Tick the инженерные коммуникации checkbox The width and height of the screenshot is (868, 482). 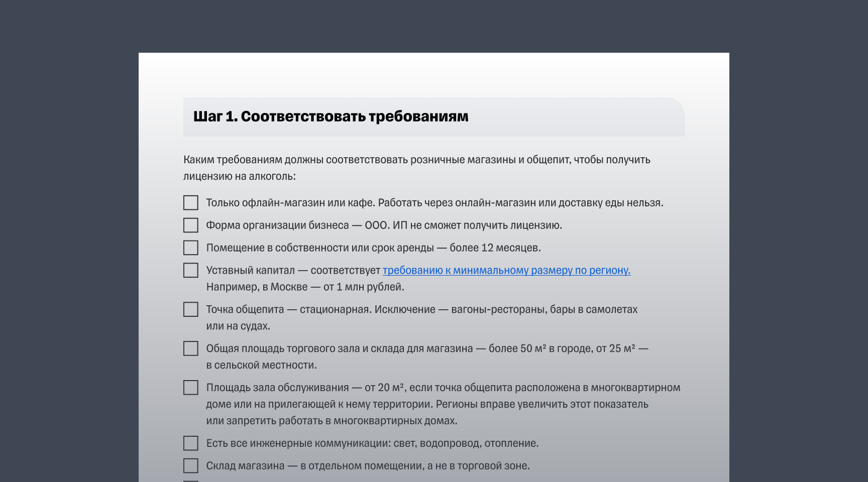pos(190,443)
